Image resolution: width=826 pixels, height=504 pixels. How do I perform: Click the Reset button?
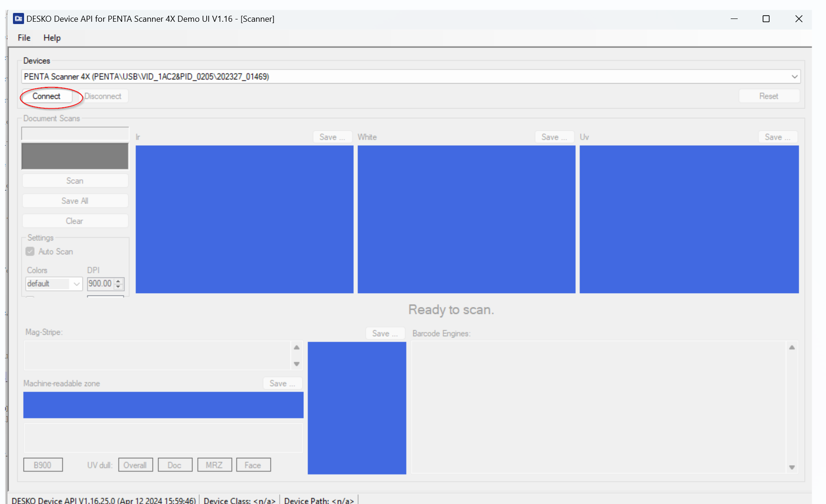768,96
